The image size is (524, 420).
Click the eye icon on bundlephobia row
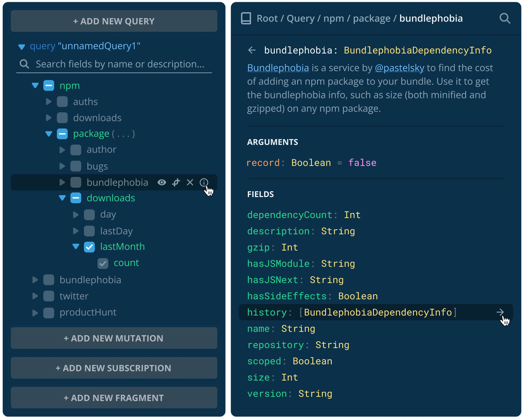tap(162, 182)
